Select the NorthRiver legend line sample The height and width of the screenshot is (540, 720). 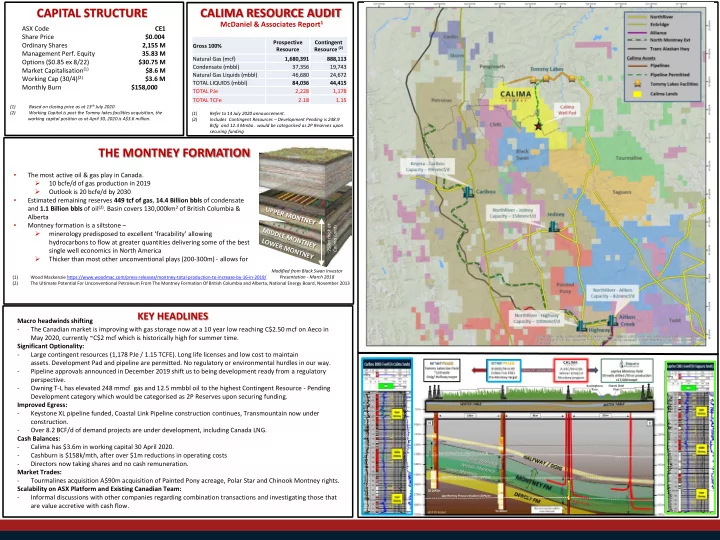[636, 17]
